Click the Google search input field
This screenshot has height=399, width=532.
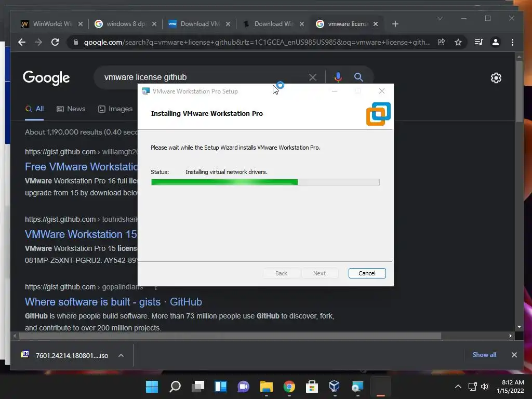tap(204, 77)
